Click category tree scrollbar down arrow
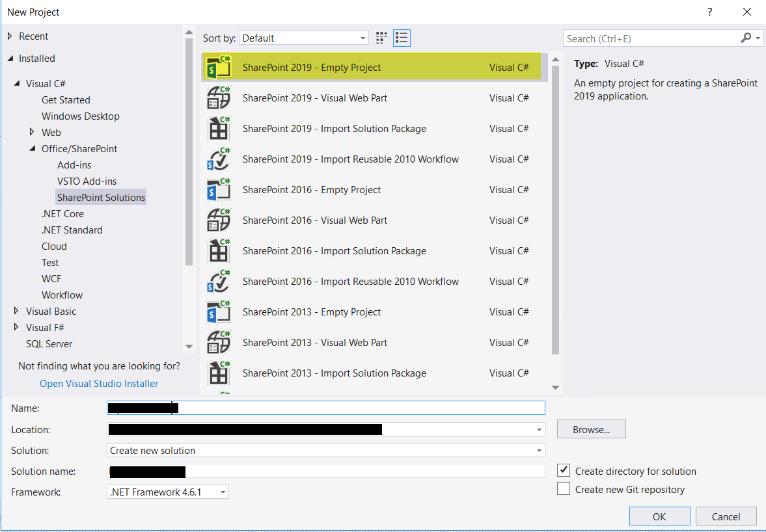The height and width of the screenshot is (532, 766). 189,347
